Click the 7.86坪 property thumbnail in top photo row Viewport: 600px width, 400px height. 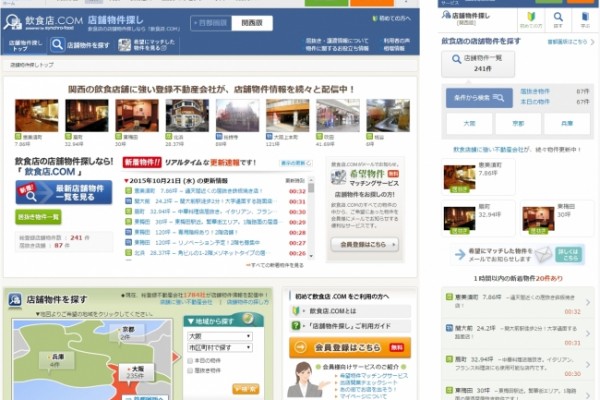37,116
